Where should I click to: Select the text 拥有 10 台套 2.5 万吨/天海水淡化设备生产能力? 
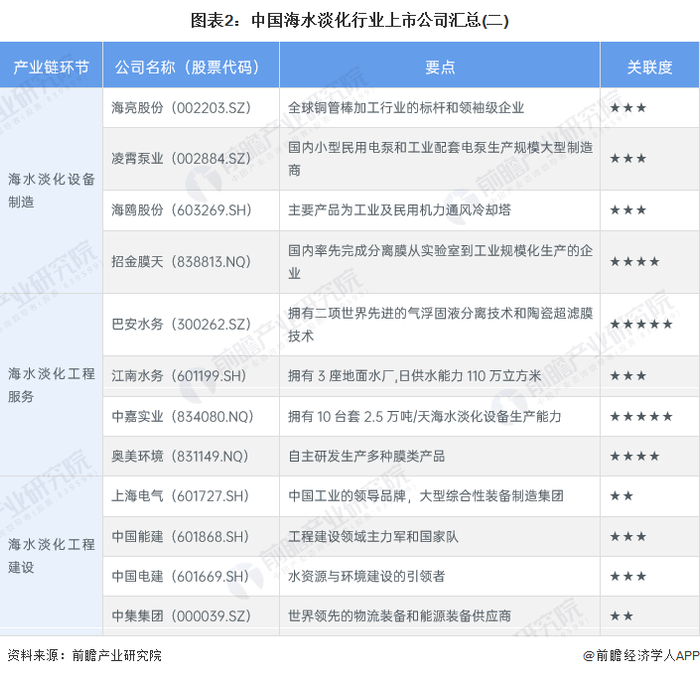(424, 416)
